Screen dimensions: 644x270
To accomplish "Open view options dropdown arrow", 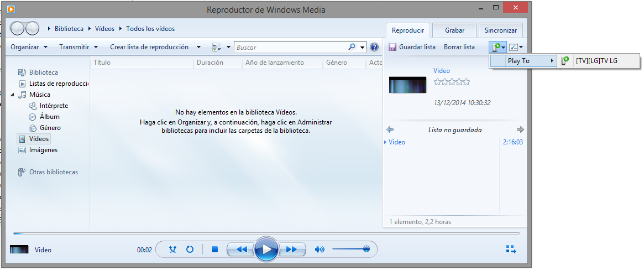I will pyautogui.click(x=229, y=47).
